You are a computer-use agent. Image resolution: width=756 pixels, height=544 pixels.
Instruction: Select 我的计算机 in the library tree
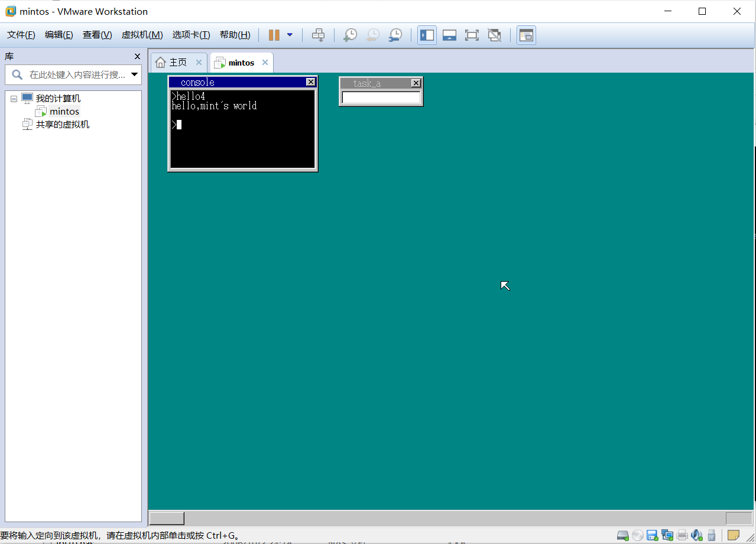point(58,99)
